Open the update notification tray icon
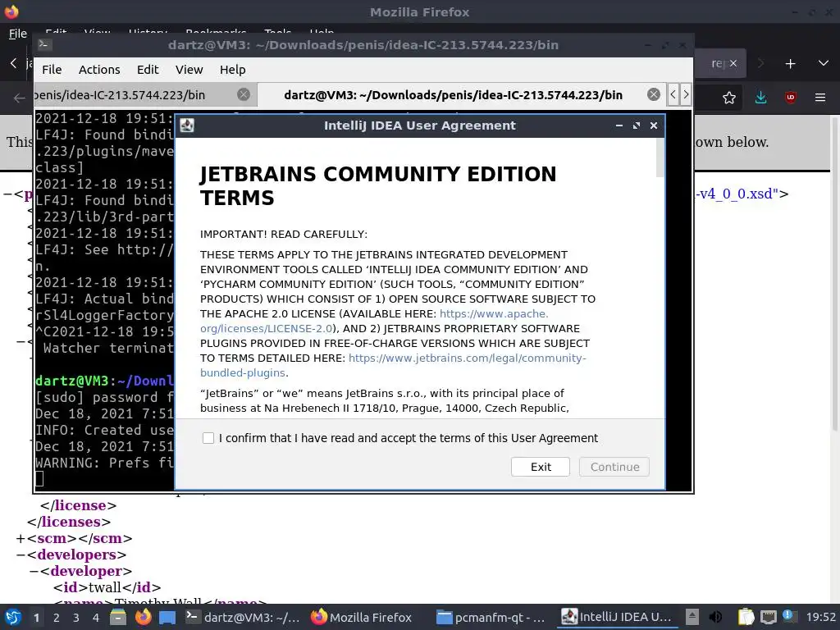 pos(788,616)
